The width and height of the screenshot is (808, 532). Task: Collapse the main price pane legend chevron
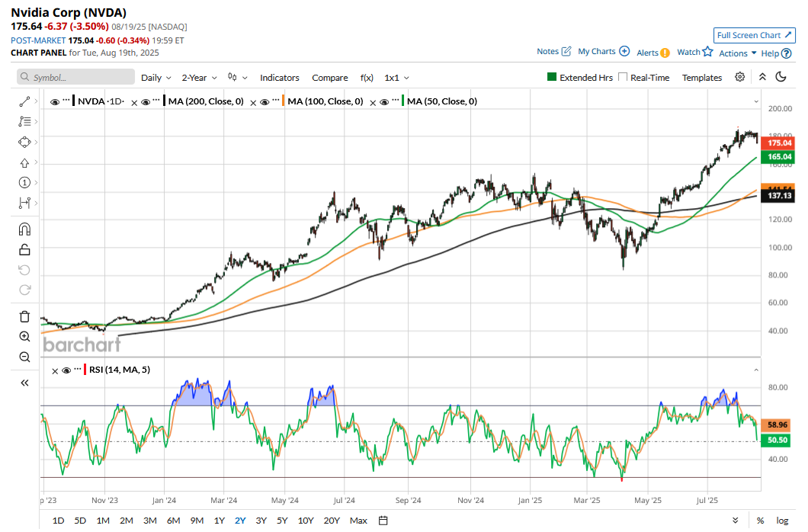[756, 101]
